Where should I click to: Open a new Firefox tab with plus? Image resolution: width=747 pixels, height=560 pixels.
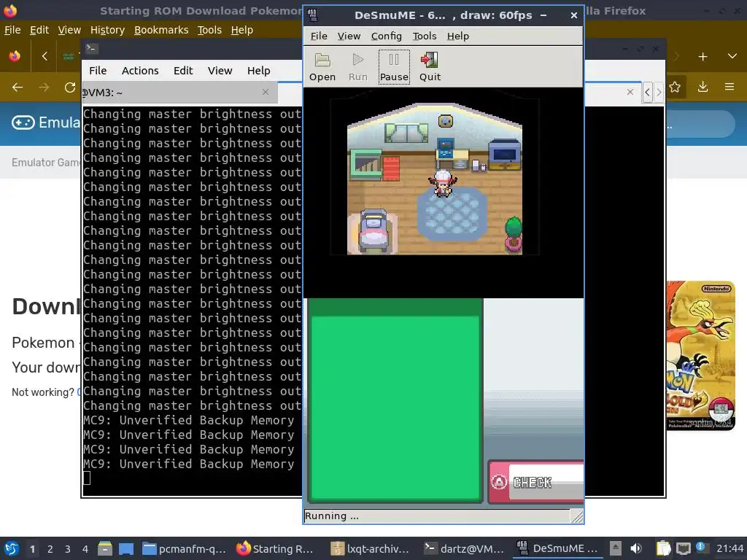pos(703,57)
